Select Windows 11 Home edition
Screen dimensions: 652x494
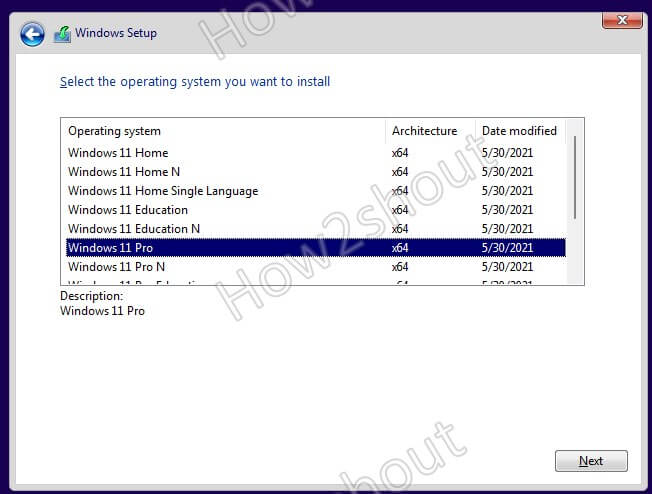click(x=316, y=153)
